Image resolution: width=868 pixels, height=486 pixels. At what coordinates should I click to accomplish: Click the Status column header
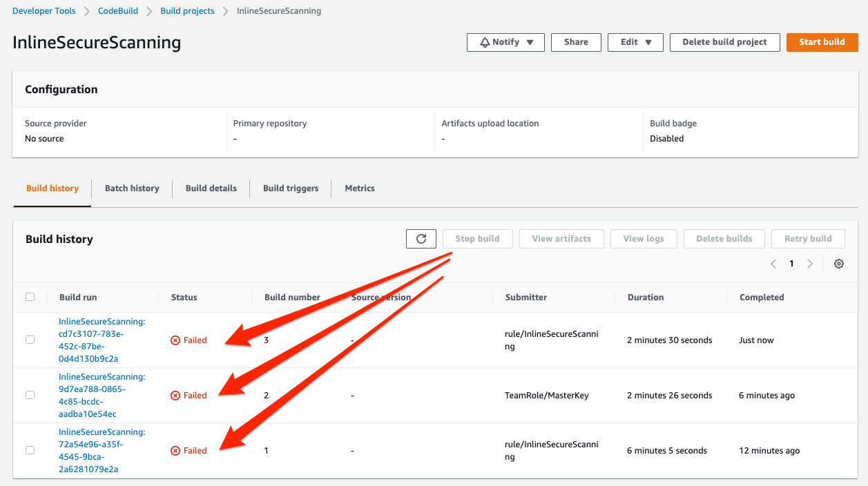pos(184,298)
